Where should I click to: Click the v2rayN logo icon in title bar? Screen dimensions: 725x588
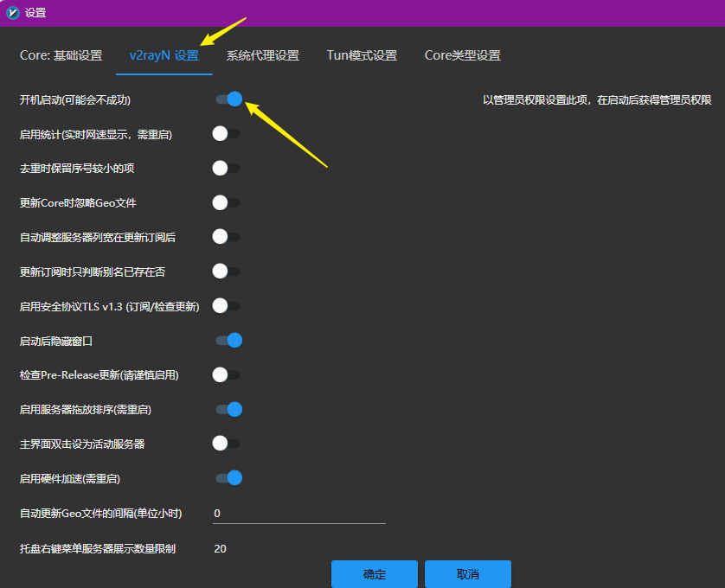13,13
